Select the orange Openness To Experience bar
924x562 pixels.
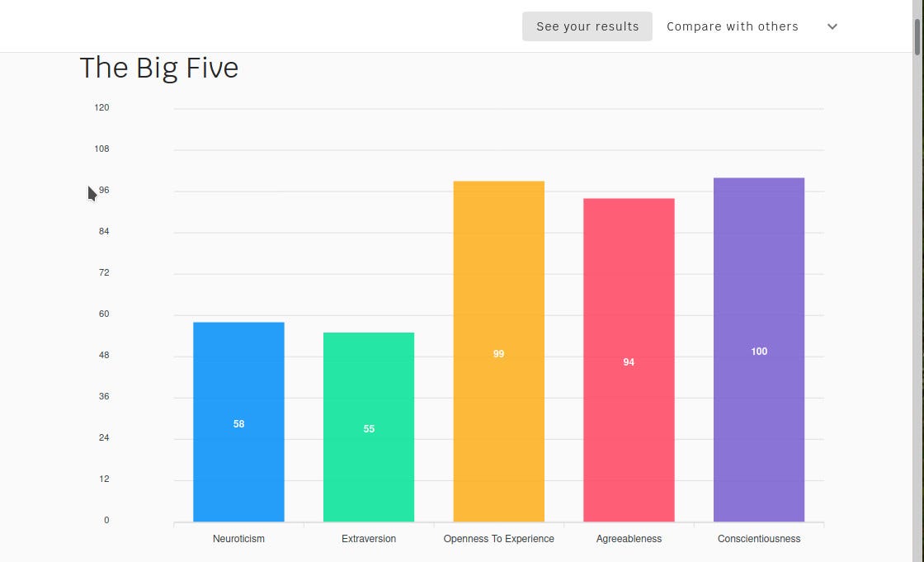point(498,352)
